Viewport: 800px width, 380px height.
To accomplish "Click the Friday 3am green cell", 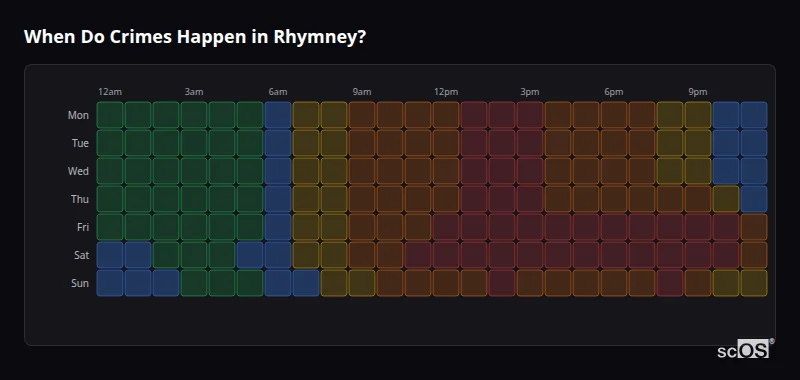I will 194,227.
